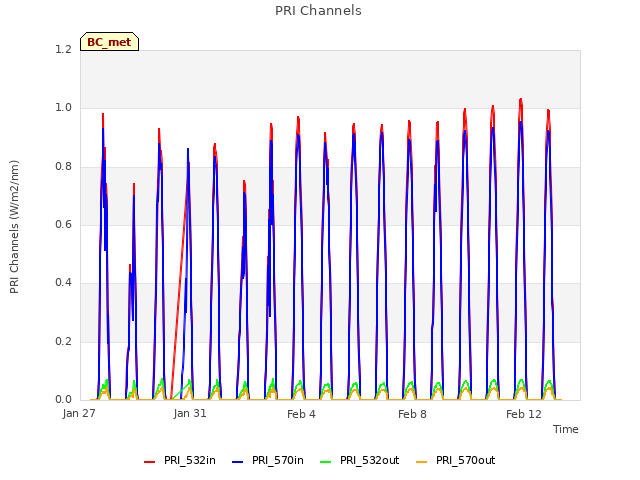Click the 0.6 y-axis tick label
Image resolution: width=640 pixels, height=480 pixels.
point(64,224)
